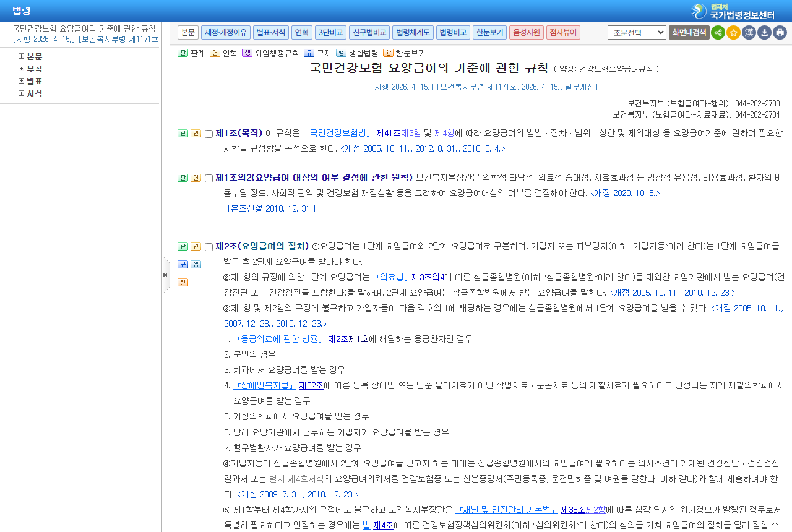Open the 법령체계도 tab
Screen dimensions: 792x532
[x=413, y=32]
